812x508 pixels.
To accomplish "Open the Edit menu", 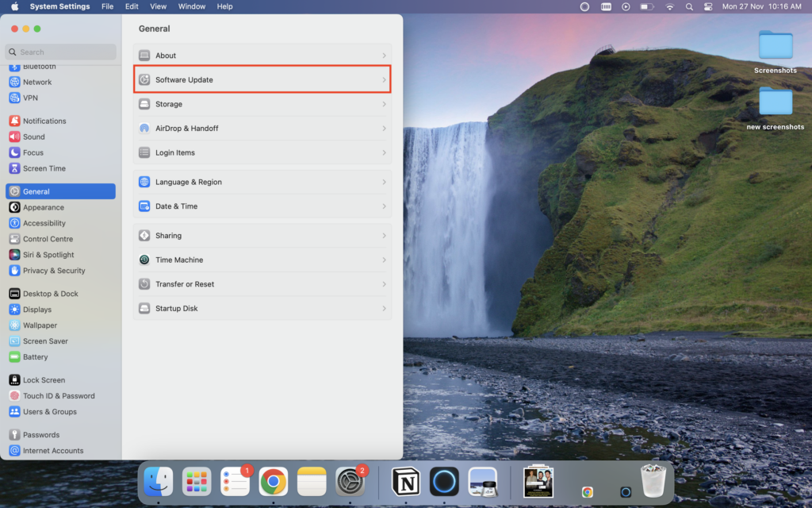I will pyautogui.click(x=132, y=6).
